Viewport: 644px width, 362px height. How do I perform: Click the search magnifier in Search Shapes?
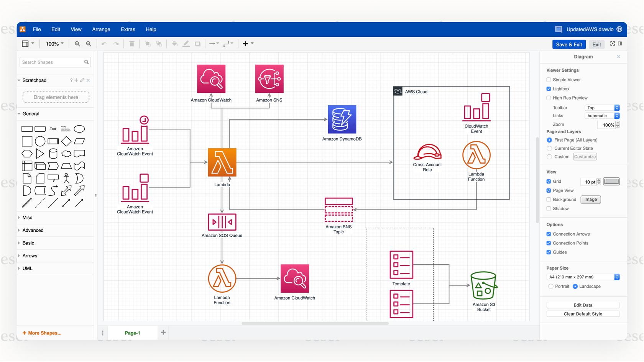87,62
